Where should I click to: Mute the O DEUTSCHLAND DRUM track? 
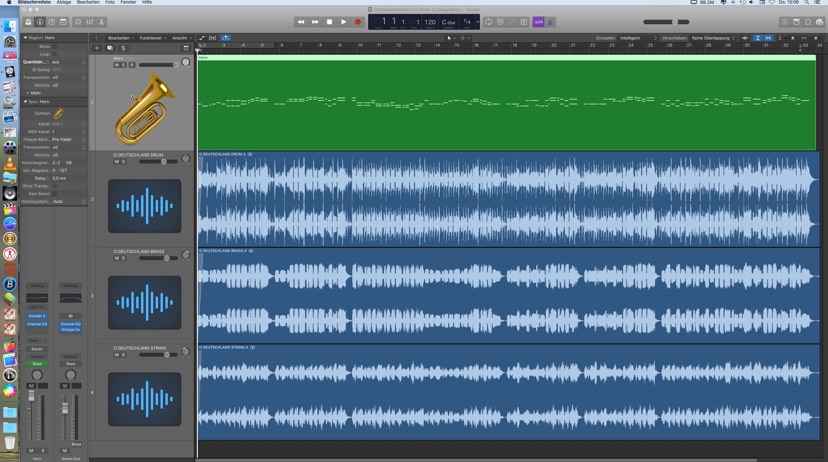tap(116, 162)
